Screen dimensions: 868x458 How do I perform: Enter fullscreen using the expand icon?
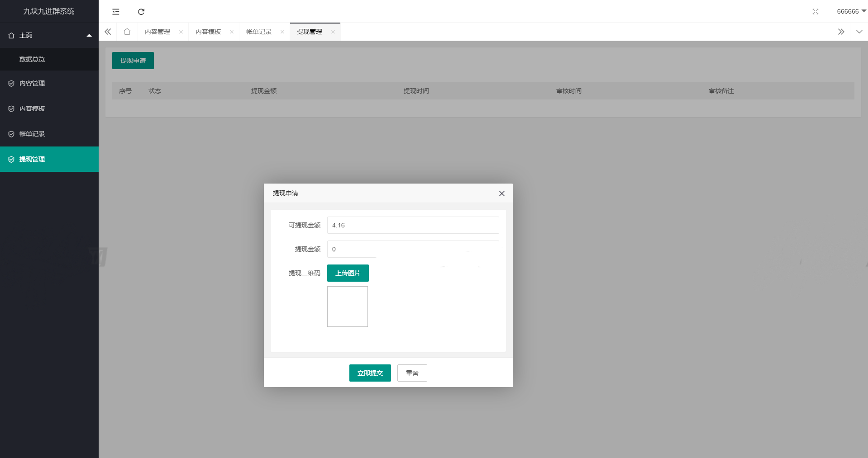point(815,12)
